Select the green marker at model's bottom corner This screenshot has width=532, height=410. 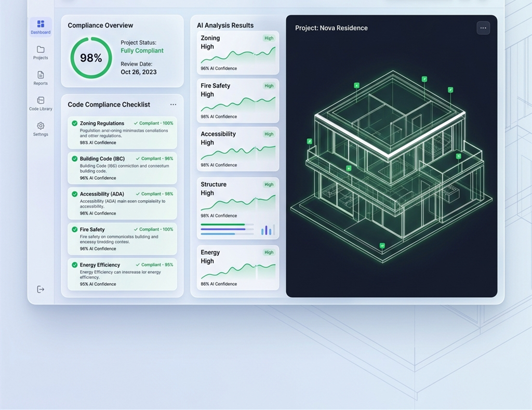pos(382,245)
